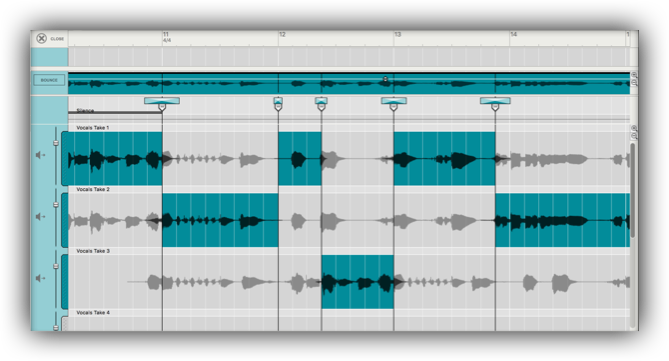
Task: Select the gray Vocals Take 1 segment spanning bar 14
Action: click(562, 158)
